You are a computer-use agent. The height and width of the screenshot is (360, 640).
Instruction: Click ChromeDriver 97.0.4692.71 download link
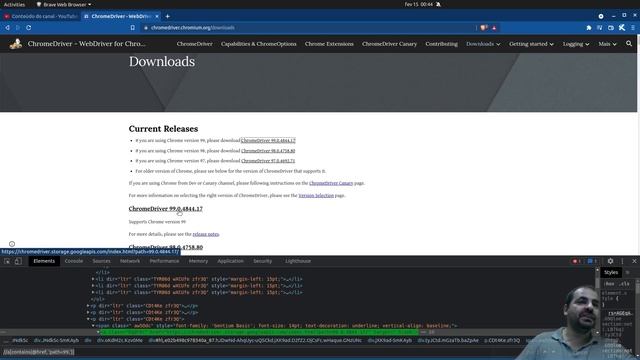click(x=268, y=161)
